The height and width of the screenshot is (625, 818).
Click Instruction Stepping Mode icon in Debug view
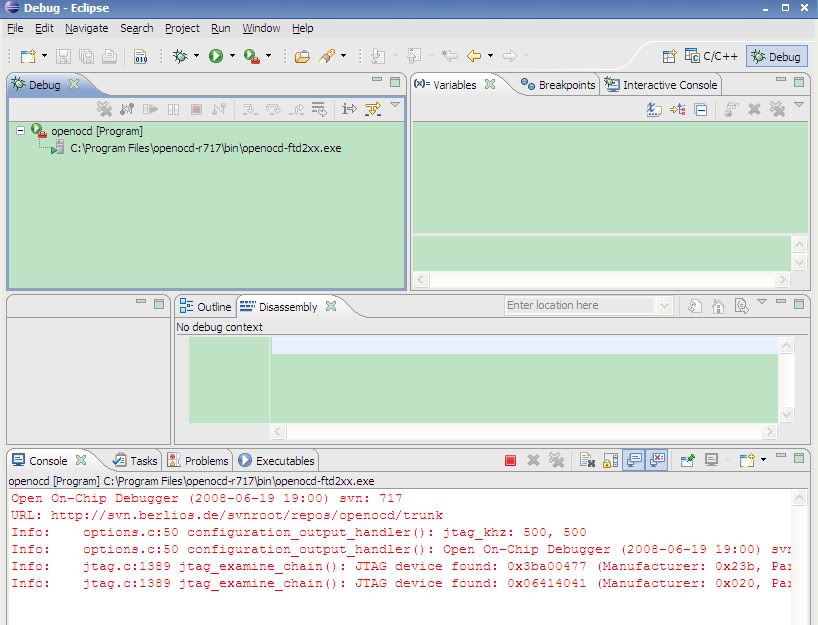[349, 109]
